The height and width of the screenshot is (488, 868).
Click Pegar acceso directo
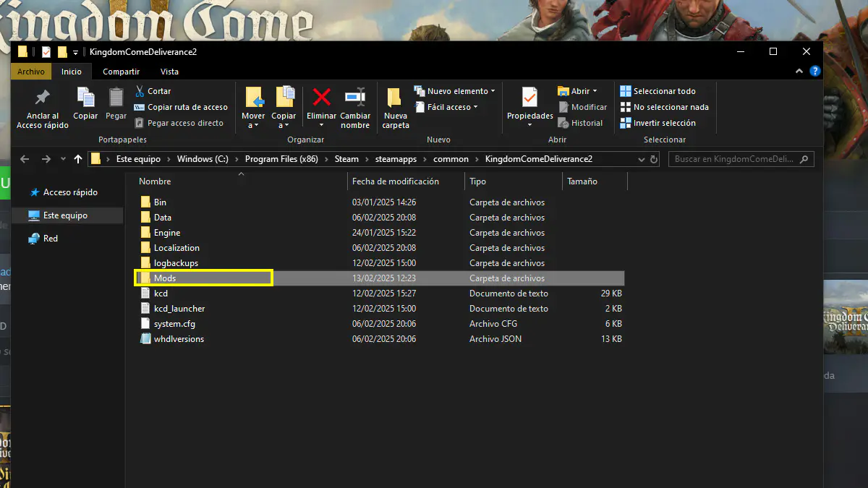coord(179,123)
